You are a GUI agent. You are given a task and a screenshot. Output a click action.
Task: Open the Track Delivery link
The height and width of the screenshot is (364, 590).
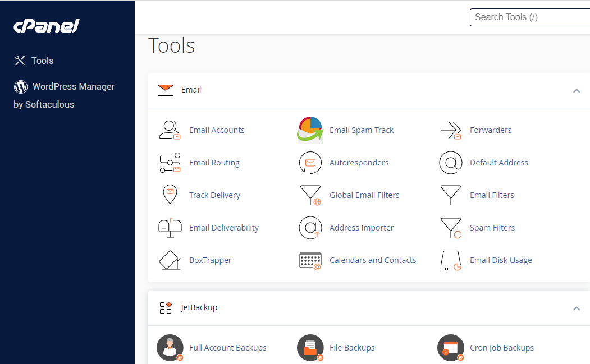tap(214, 195)
